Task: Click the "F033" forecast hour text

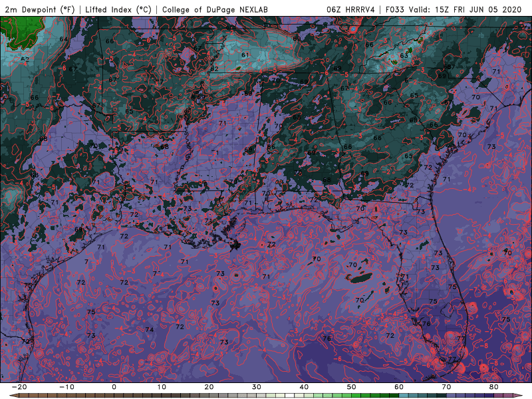Action: 395,10
